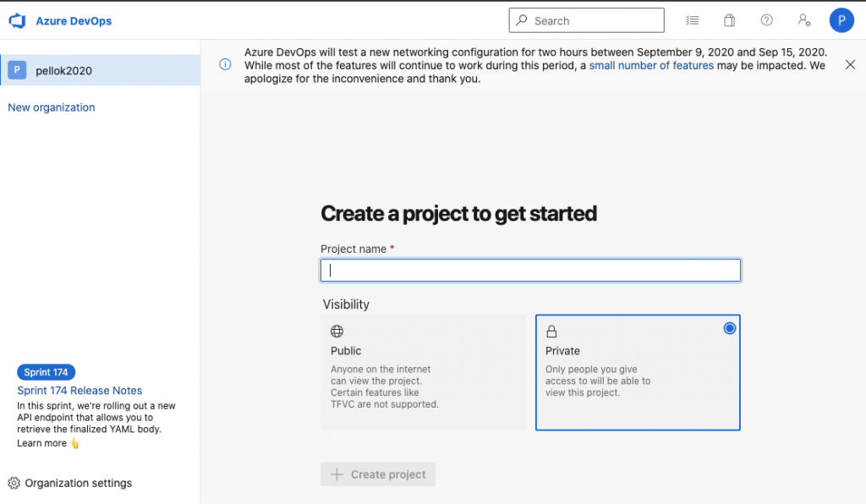Click the globe icon on Public card
The height and width of the screenshot is (504, 866).
(337, 331)
